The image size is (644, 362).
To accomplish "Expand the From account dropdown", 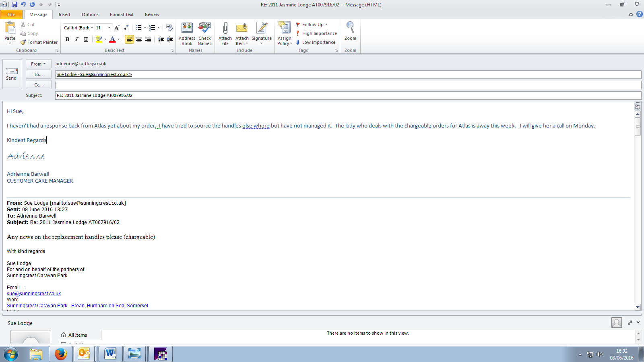I will pos(38,64).
